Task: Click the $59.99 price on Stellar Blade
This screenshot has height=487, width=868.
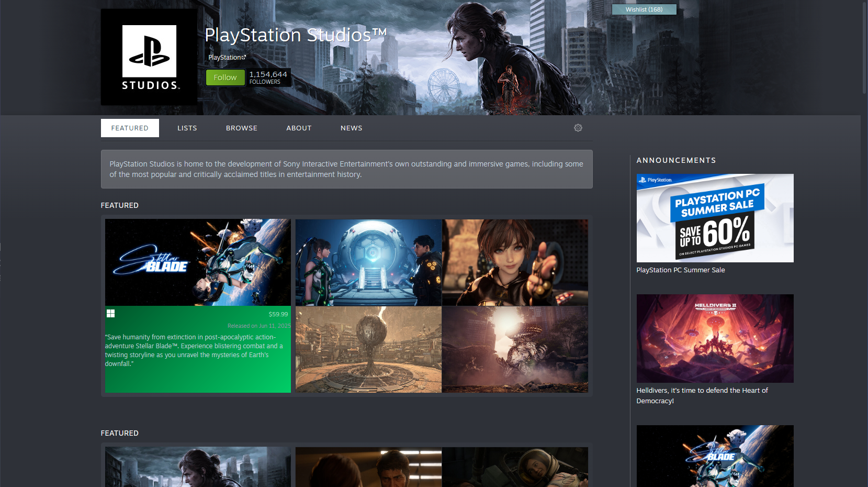Action: (278, 314)
